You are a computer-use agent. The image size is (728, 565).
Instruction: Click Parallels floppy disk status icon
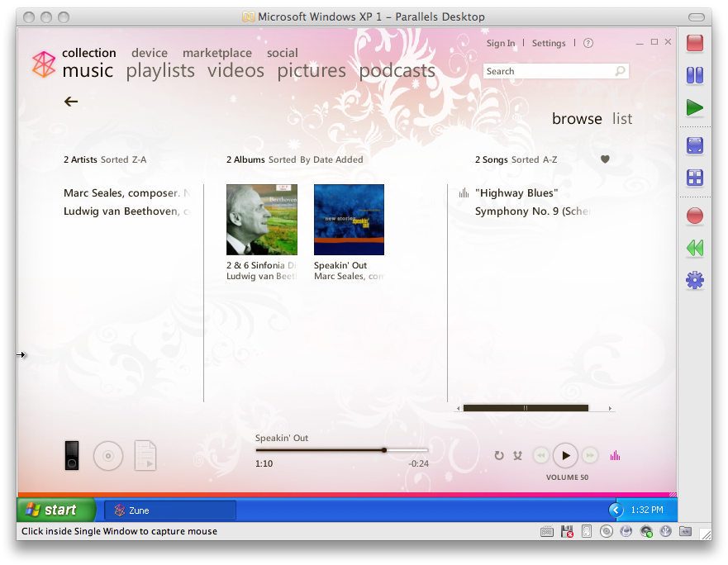[x=567, y=532]
